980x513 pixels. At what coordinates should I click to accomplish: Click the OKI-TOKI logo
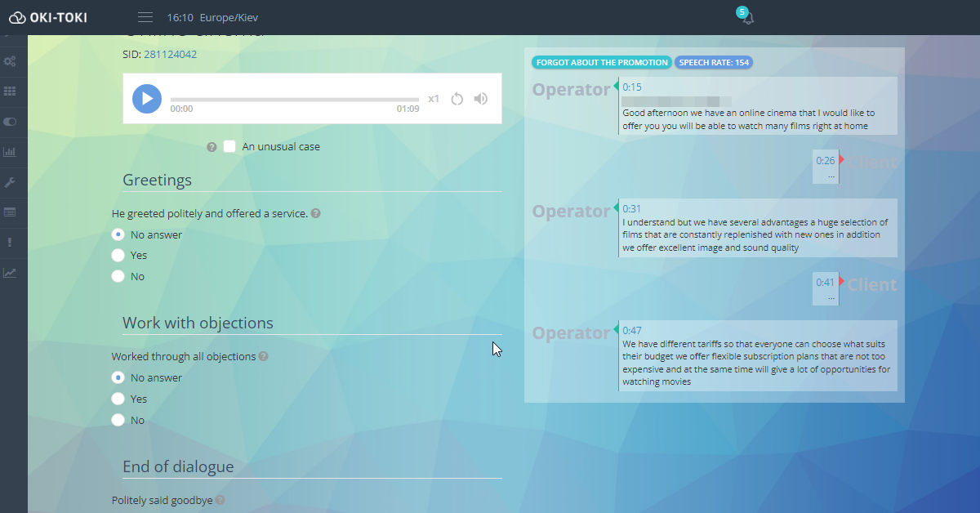pyautogui.click(x=47, y=17)
